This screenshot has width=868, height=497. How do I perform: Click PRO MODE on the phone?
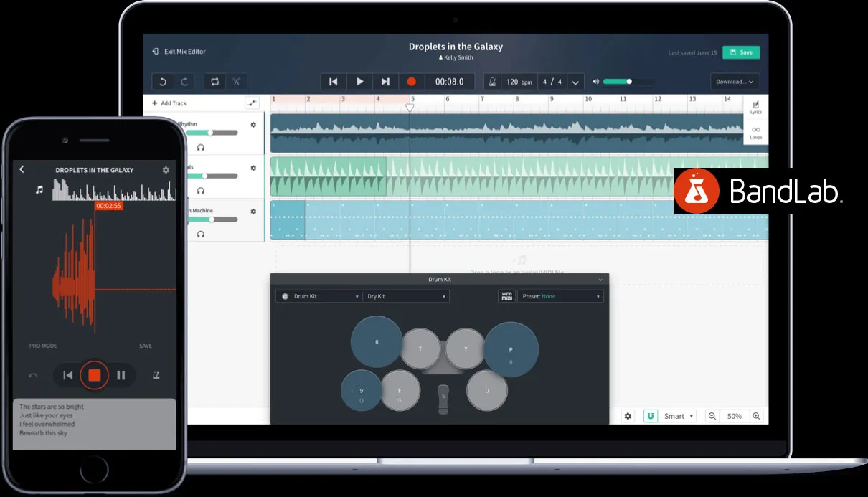pyautogui.click(x=43, y=346)
